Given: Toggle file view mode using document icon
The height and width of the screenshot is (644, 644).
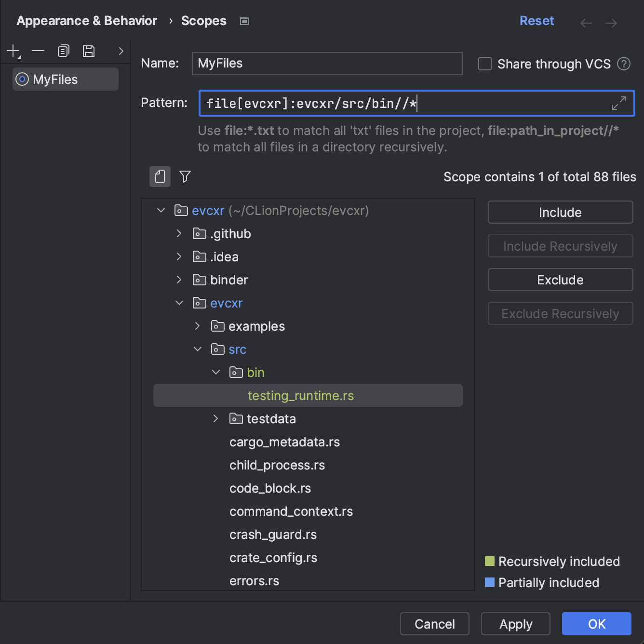Looking at the screenshot, I should tap(160, 176).
